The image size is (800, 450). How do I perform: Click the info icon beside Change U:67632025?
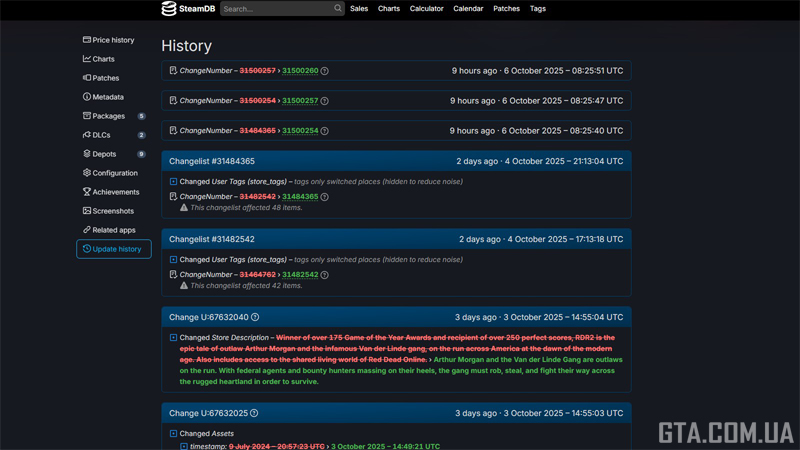tap(254, 413)
